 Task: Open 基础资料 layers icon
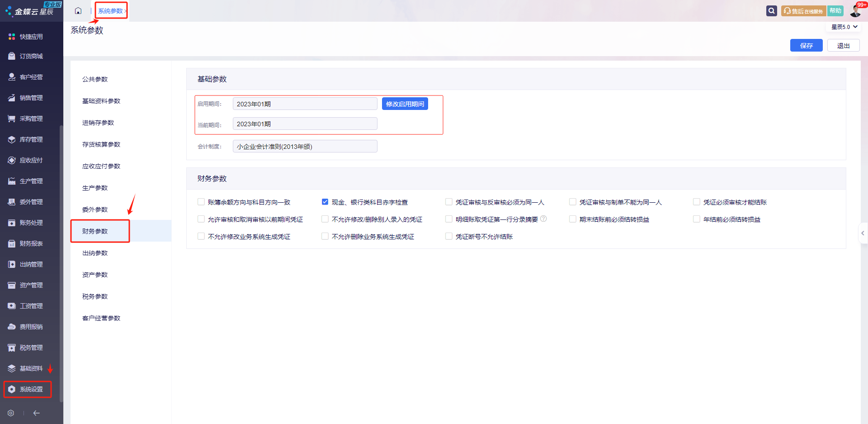(x=12, y=368)
